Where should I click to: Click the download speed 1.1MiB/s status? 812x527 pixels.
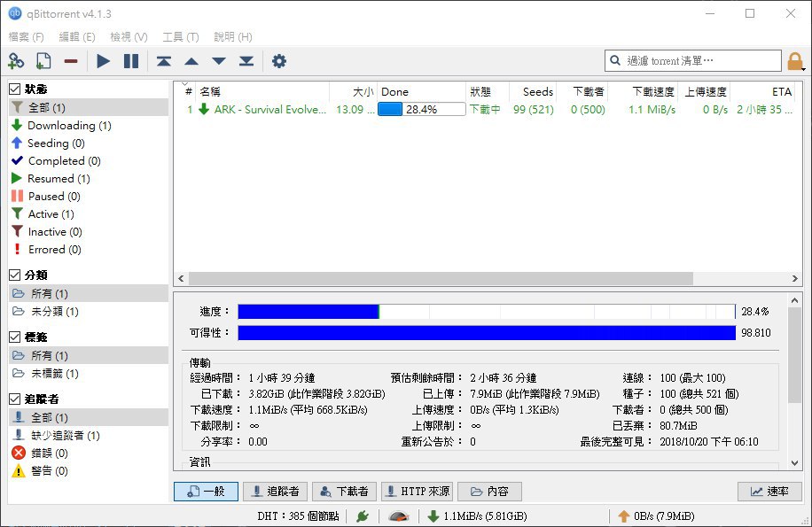[x=479, y=515]
